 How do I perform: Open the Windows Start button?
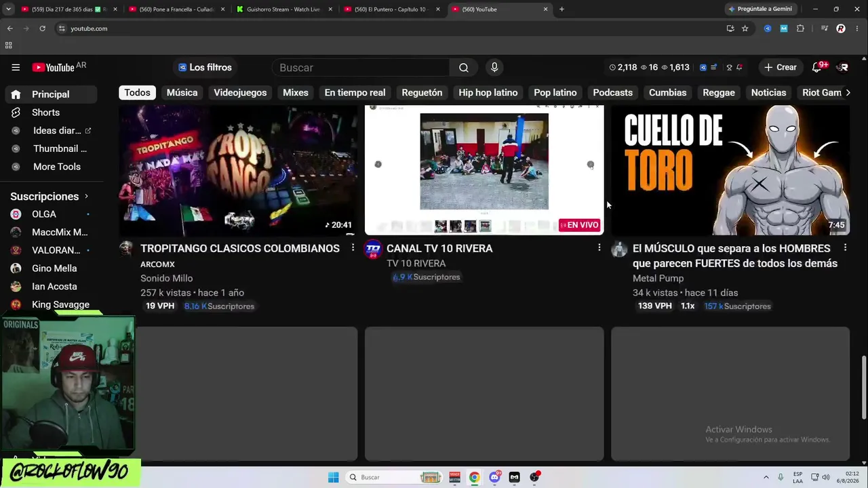[333, 477]
